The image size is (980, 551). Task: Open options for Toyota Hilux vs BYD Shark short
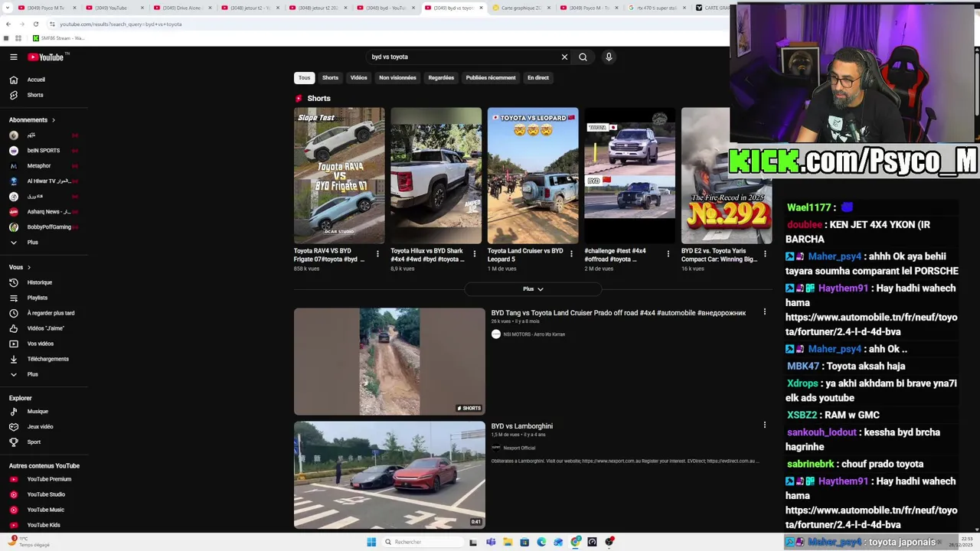pyautogui.click(x=474, y=254)
